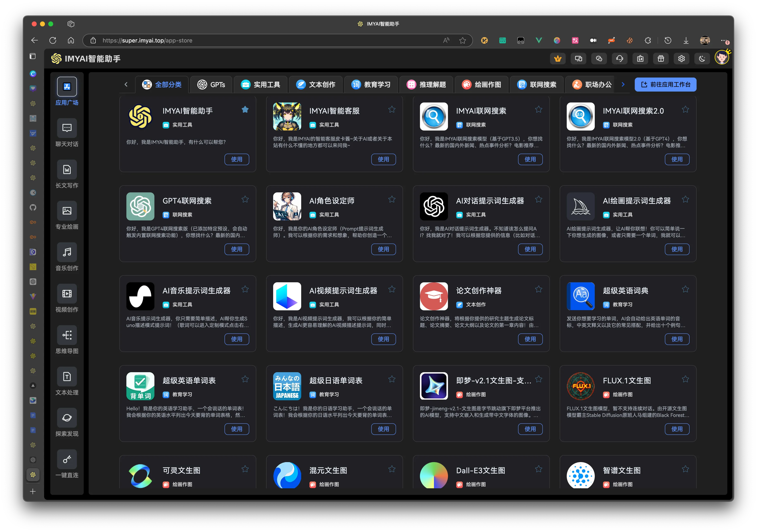Unfavorite IMYAI智能助手 filled star

coord(245,109)
